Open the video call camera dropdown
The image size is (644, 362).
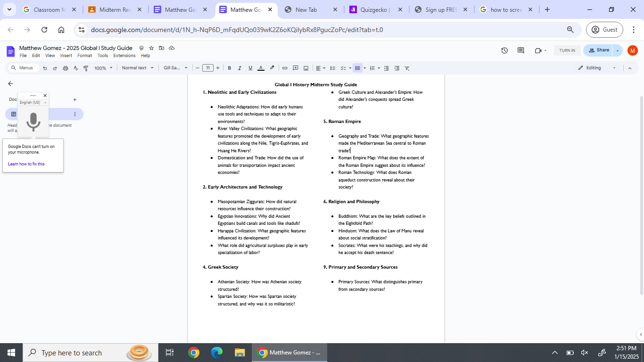point(541,50)
